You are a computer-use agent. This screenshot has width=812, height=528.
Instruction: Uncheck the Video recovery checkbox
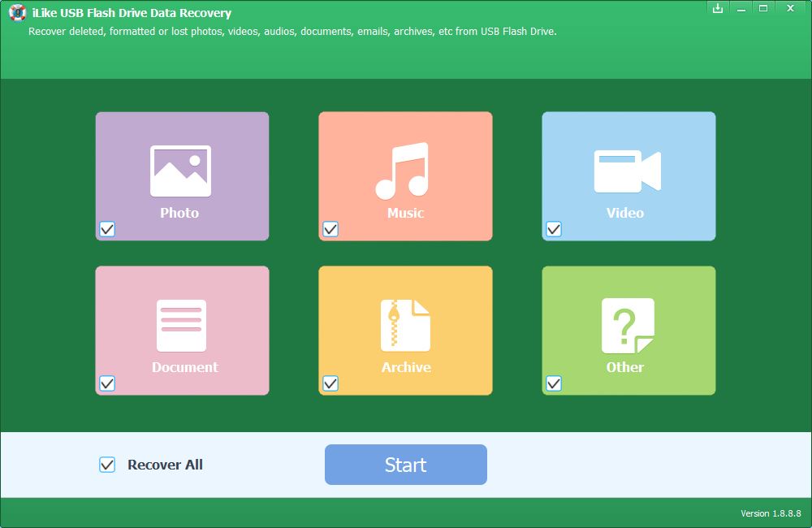pyautogui.click(x=554, y=230)
